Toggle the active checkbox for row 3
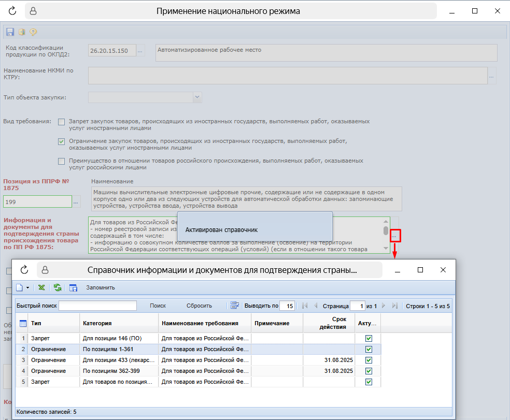 click(369, 360)
